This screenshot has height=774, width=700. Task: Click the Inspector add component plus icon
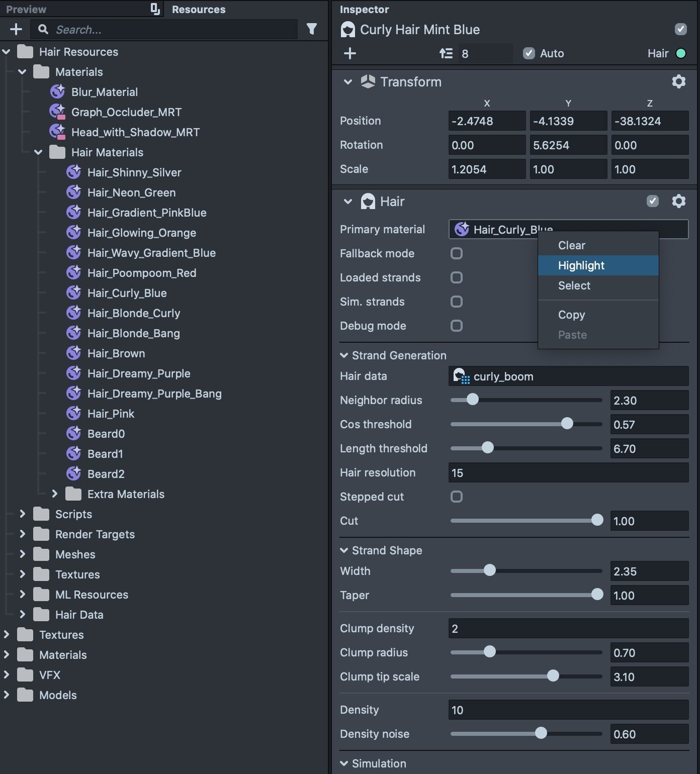tap(350, 53)
